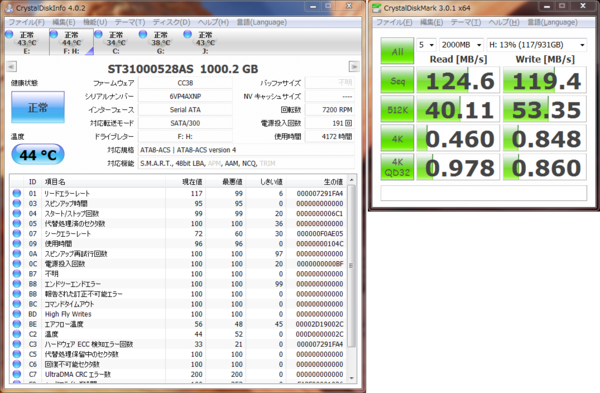The width and height of the screenshot is (600, 393).
Task: Click the 現在値 column header
Action: click(x=192, y=181)
